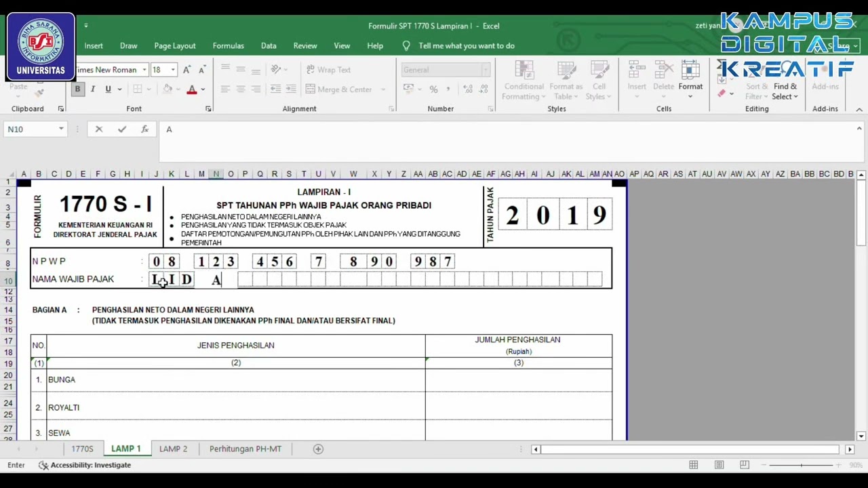Image resolution: width=868 pixels, height=488 pixels.
Task: Click the Accounting Number Format icon
Action: click(x=408, y=89)
